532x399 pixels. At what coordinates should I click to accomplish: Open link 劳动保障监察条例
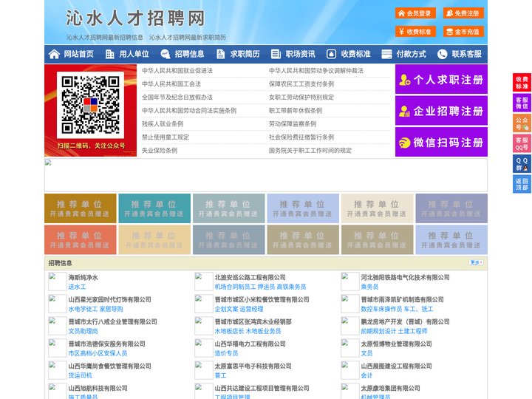coord(293,124)
